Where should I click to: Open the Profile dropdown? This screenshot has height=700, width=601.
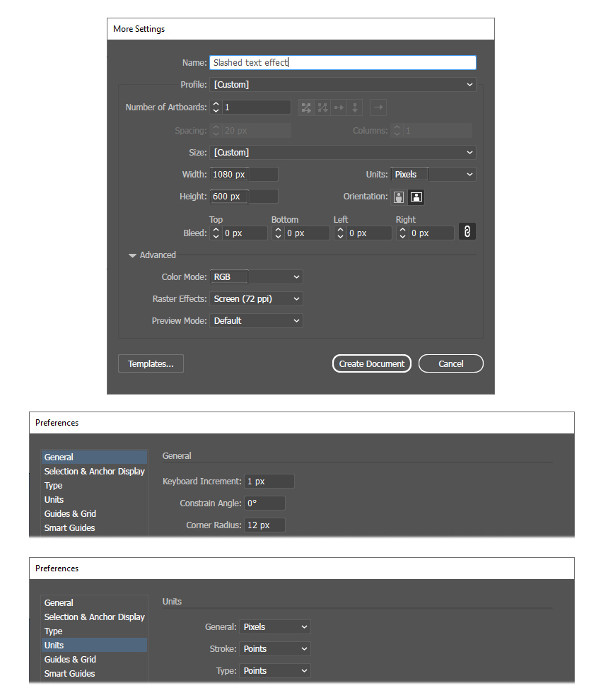[x=342, y=84]
